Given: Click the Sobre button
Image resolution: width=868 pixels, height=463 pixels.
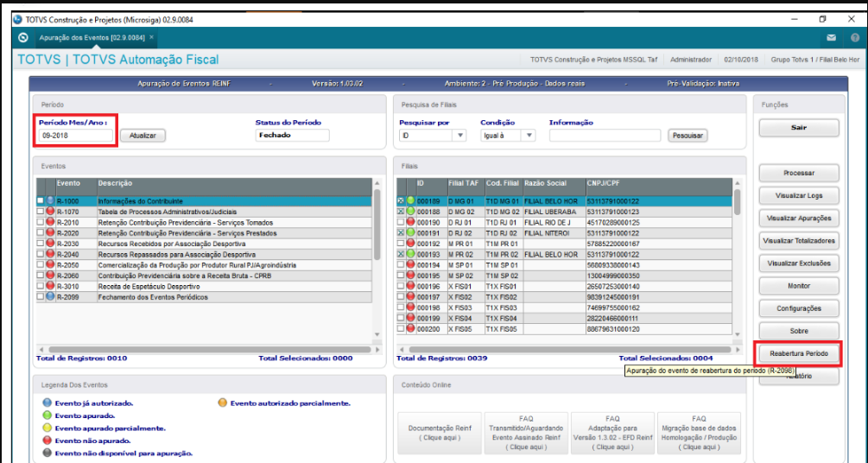Looking at the screenshot, I should point(799,331).
